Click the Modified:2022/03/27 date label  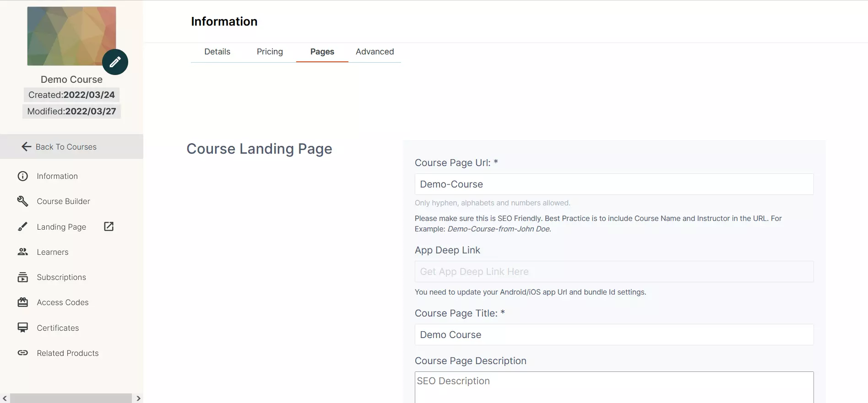(x=71, y=111)
